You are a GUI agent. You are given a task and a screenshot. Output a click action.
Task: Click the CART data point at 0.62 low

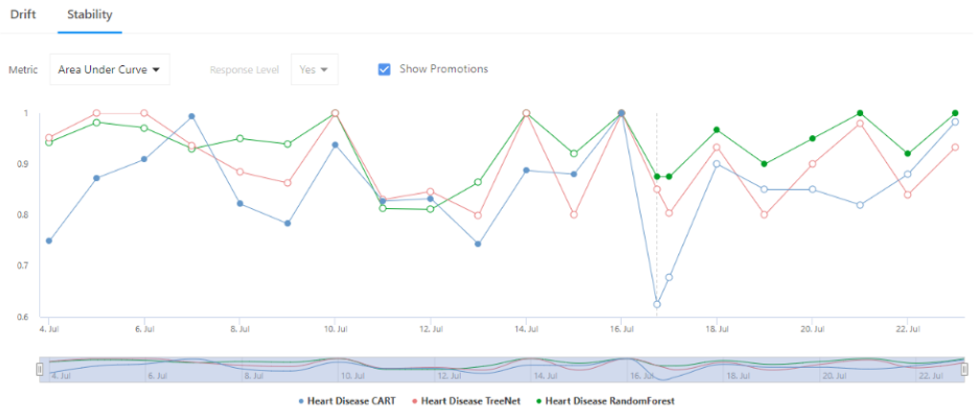657,305
